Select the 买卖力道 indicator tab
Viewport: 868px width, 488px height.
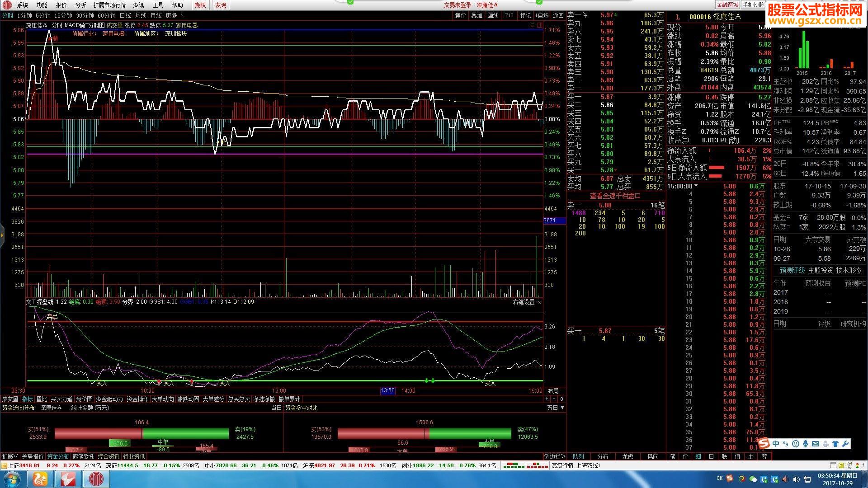click(x=61, y=399)
